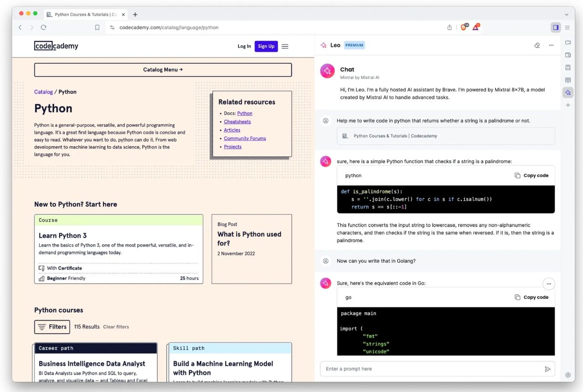Click the Python page heading
The image size is (583, 392).
[53, 108]
